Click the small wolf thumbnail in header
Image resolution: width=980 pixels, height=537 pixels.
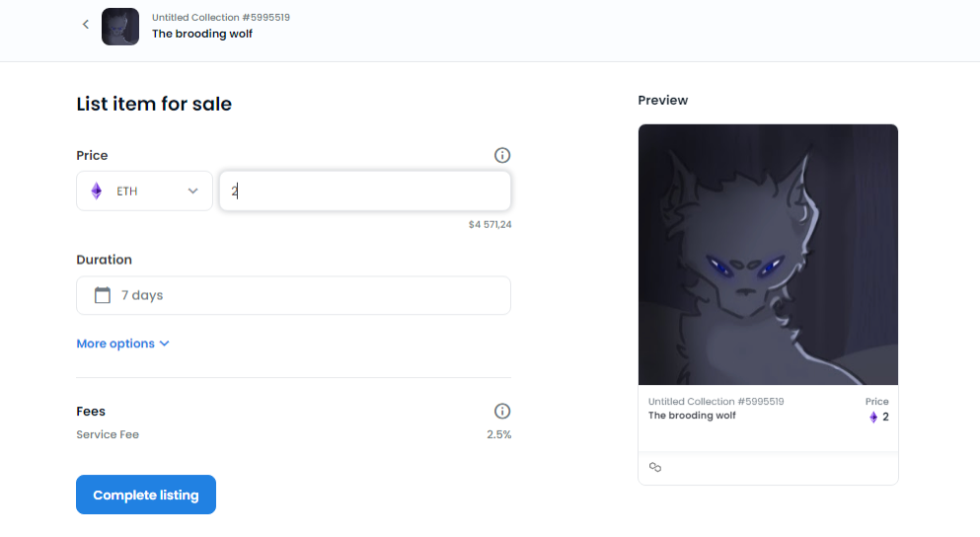[x=120, y=27]
